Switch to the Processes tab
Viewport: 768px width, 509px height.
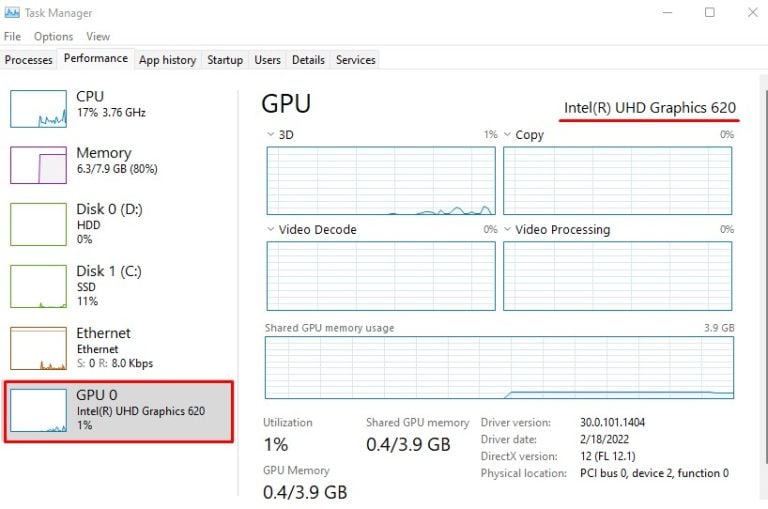28,60
